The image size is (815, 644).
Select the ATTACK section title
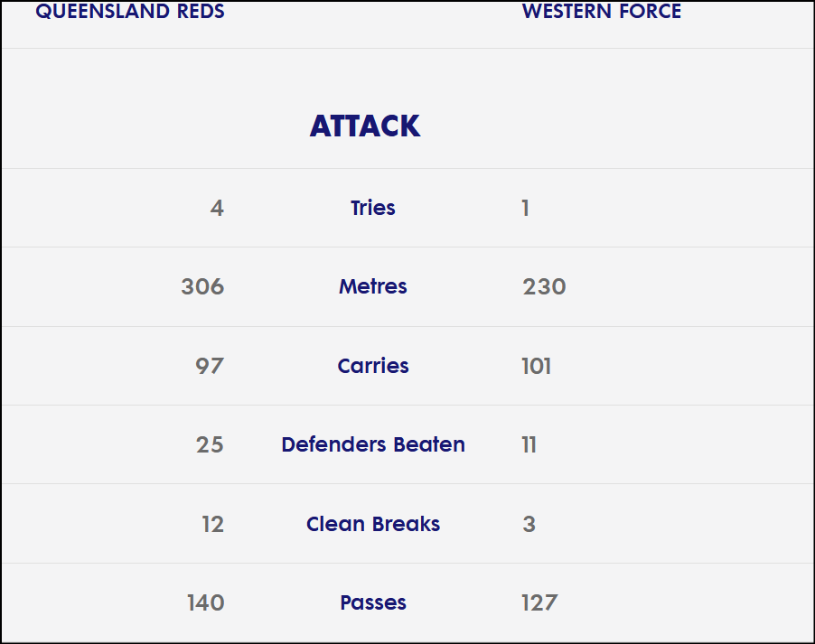[365, 126]
